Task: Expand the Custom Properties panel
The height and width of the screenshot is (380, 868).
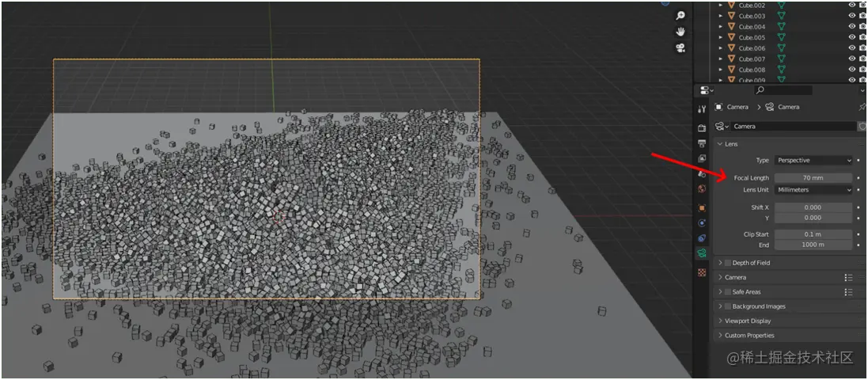Action: pyautogui.click(x=720, y=335)
